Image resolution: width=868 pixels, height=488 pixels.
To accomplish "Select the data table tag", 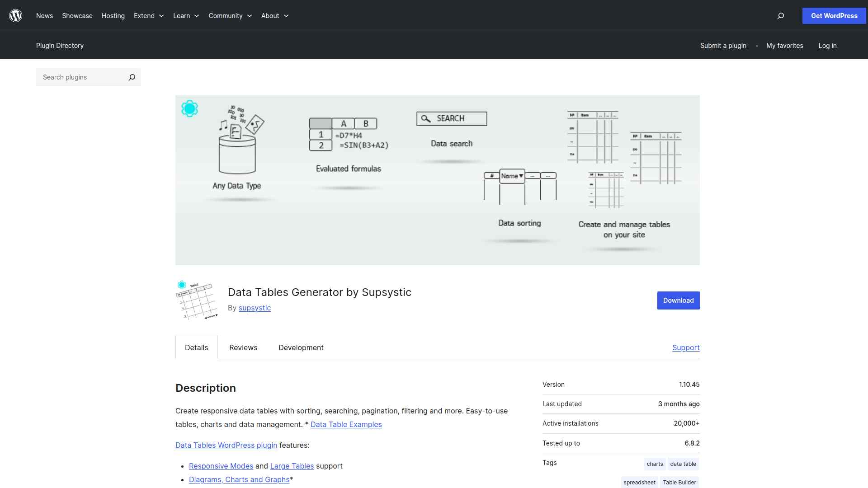I will [683, 464].
